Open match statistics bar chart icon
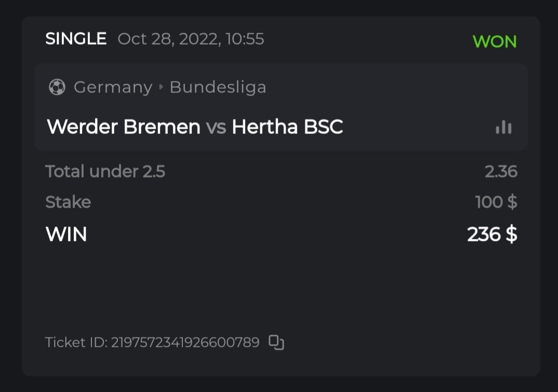This screenshot has width=558, height=392. coord(503,127)
